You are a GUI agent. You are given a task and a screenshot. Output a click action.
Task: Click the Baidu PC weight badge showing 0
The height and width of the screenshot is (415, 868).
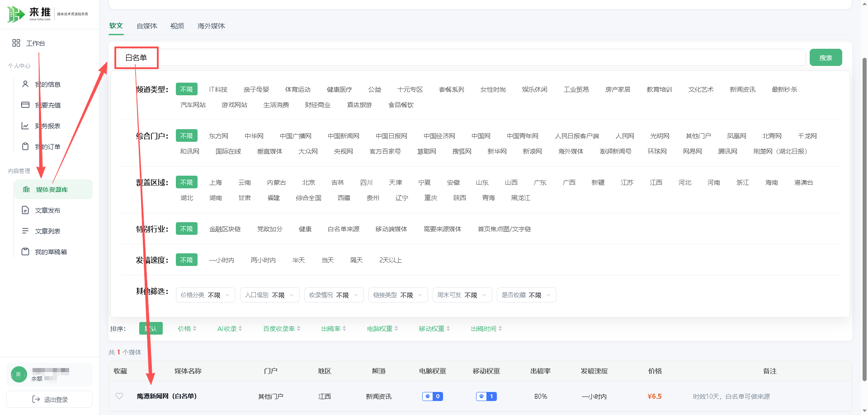tap(433, 396)
